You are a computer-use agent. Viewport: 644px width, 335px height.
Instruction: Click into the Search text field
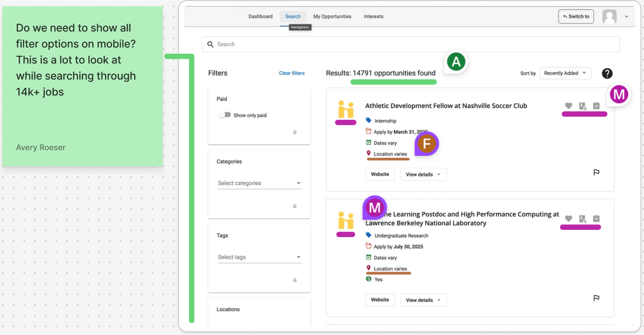click(411, 44)
